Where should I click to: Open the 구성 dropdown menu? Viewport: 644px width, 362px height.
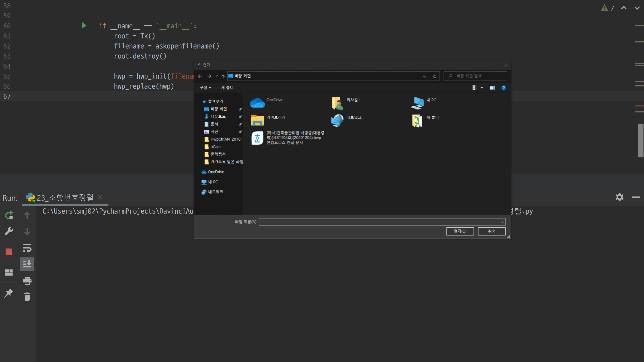pyautogui.click(x=205, y=87)
